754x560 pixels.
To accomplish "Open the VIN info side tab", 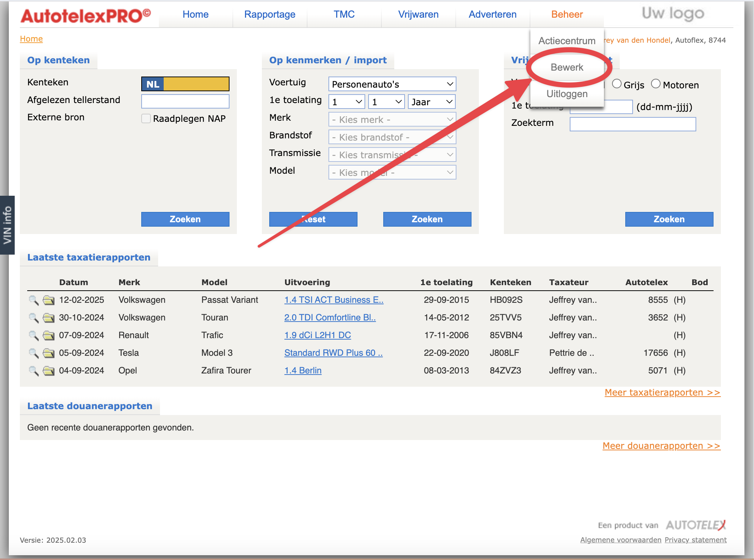I will (x=7, y=225).
